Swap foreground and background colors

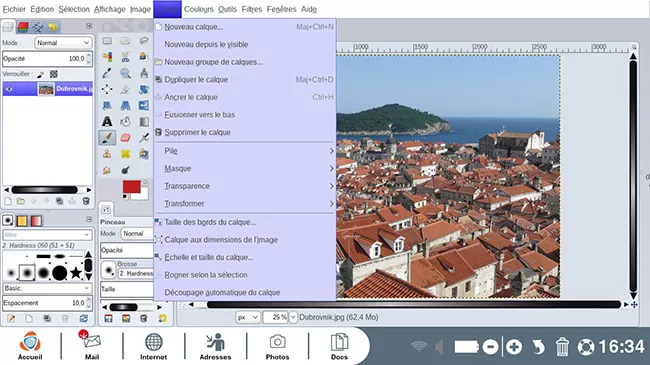tap(145, 183)
